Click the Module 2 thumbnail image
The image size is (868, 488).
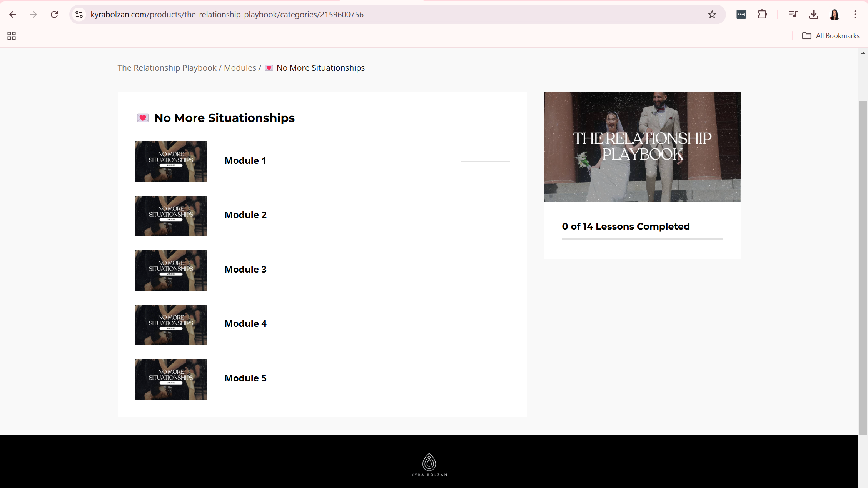point(171,216)
